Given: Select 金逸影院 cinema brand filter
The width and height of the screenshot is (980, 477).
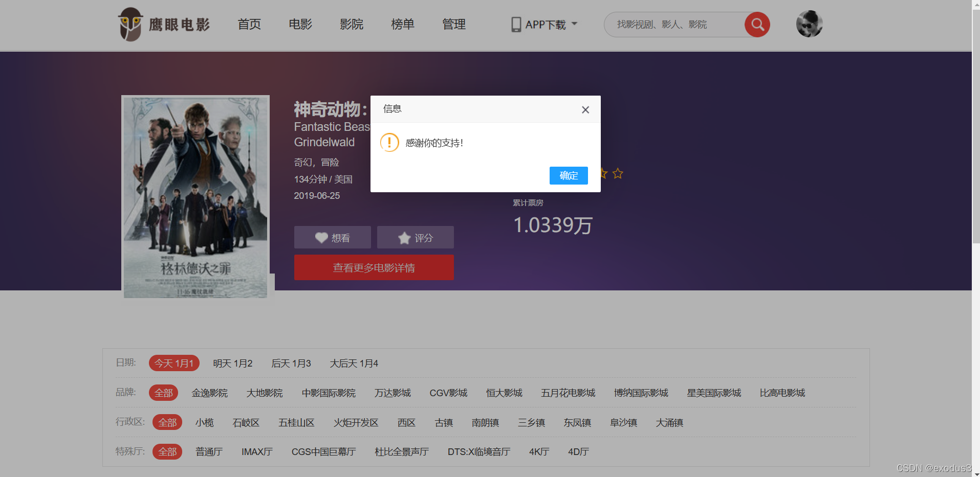Looking at the screenshot, I should (x=209, y=393).
